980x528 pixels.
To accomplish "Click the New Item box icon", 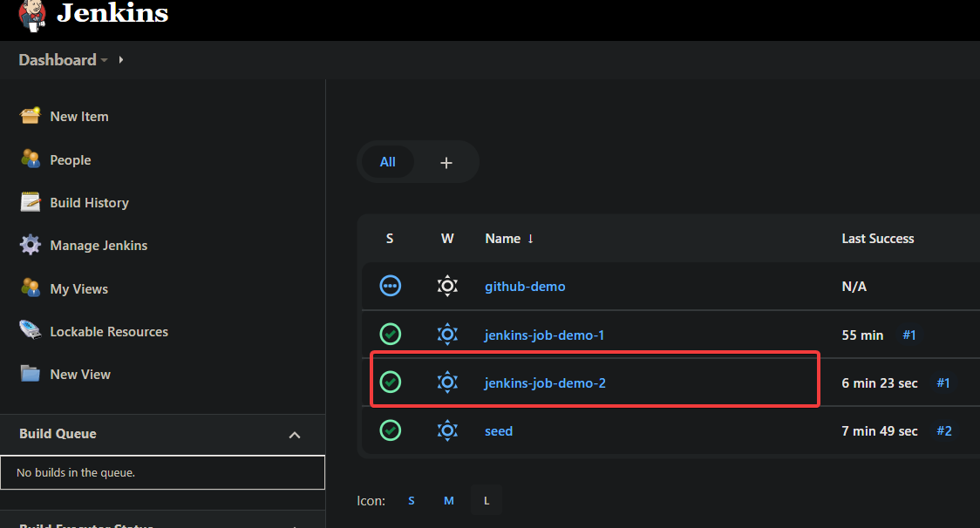I will (30, 116).
